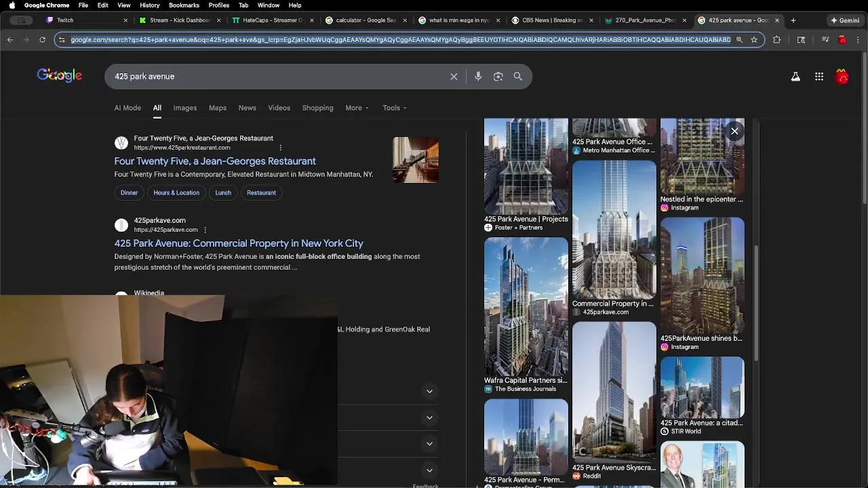Start voice search with the microphone
The image size is (868, 488).
pos(478,77)
